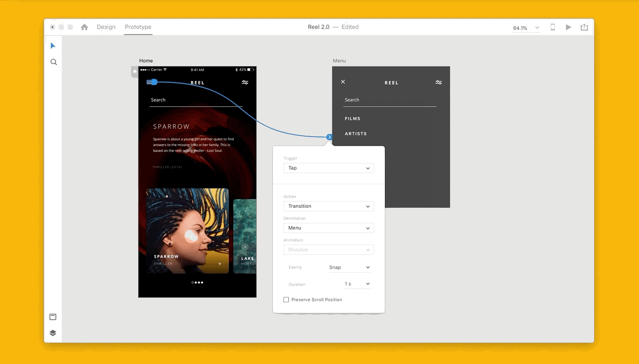Click the carousel page dots indicator
Viewport: 639px width, 364px height.
[197, 282]
